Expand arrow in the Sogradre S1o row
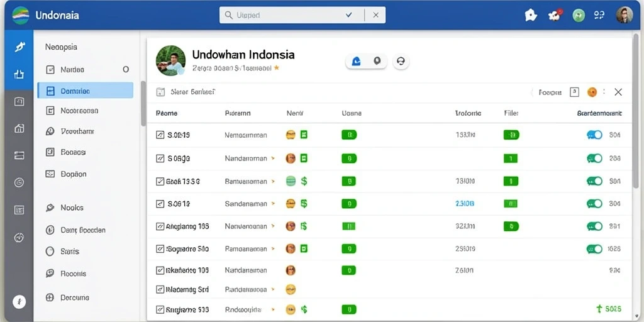 pyautogui.click(x=272, y=249)
